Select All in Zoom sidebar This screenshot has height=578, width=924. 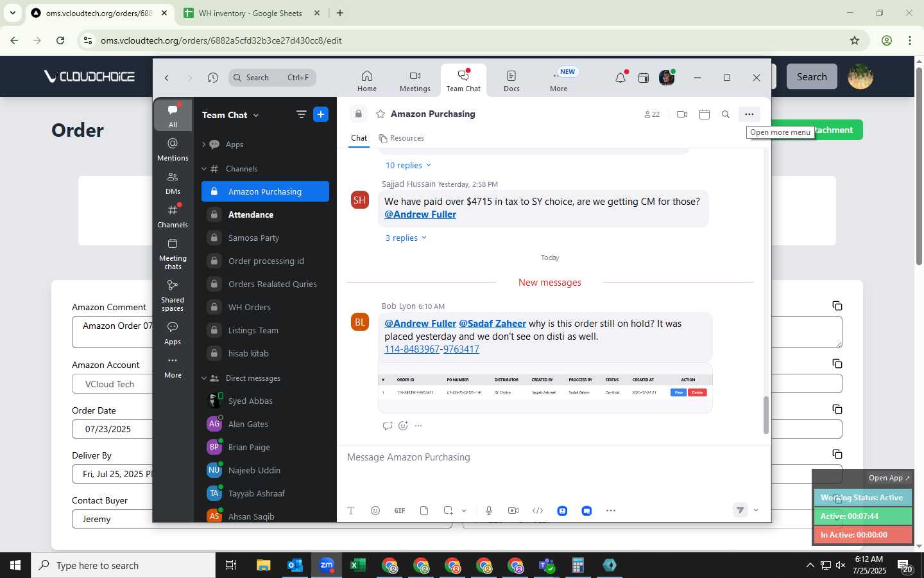pos(173,116)
